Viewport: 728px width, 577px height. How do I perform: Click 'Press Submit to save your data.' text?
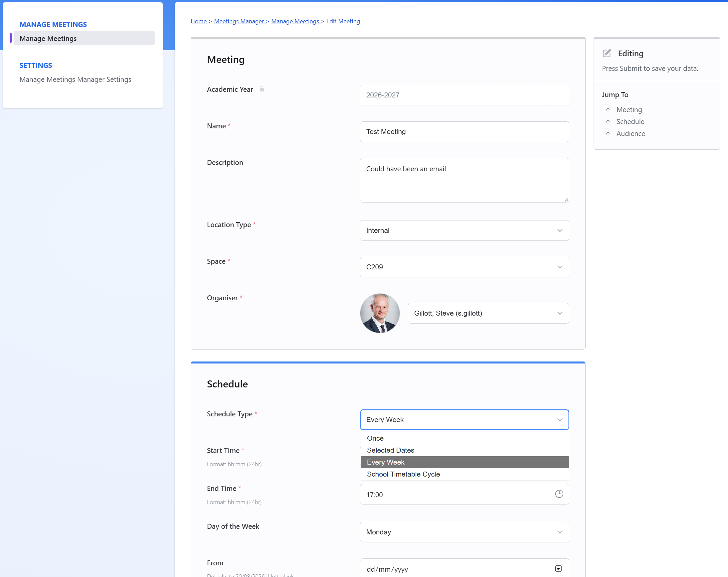[x=650, y=69]
